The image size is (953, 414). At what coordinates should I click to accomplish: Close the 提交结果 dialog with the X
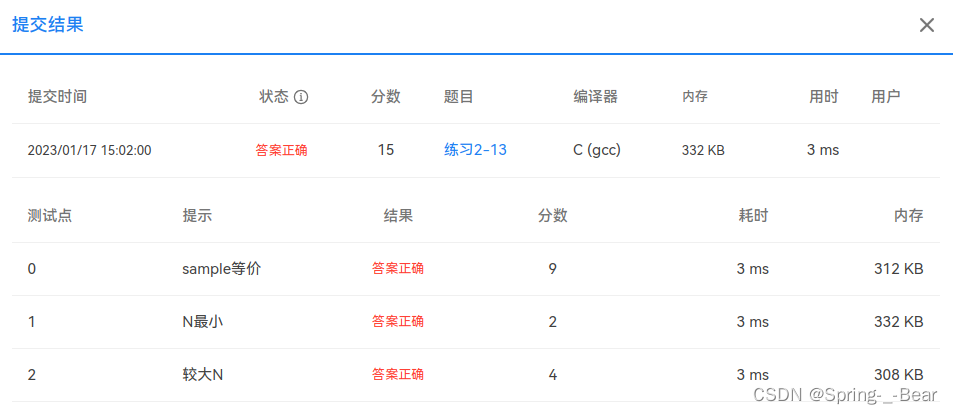[926, 25]
